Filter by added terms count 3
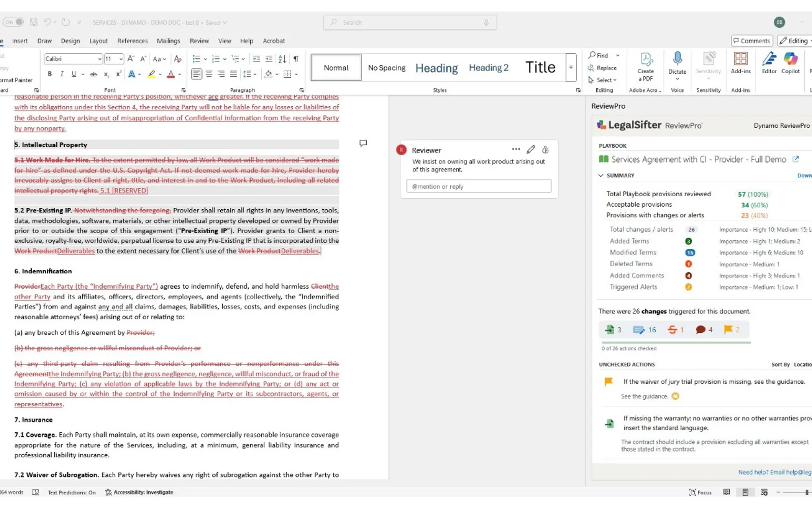Viewport: 812px width, 508px height. pyautogui.click(x=613, y=330)
